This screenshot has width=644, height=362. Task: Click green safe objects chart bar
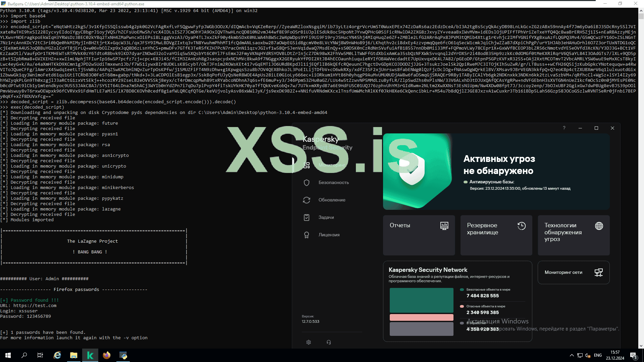pyautogui.click(x=421, y=300)
